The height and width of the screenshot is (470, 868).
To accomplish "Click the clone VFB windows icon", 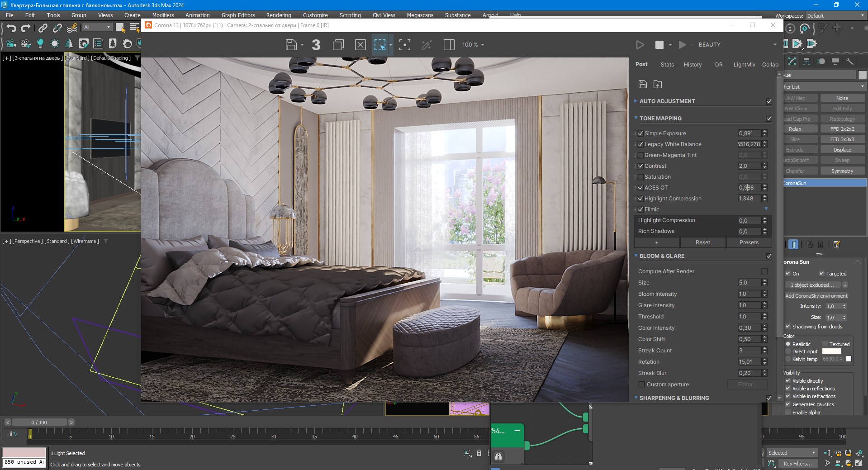I will (x=338, y=45).
